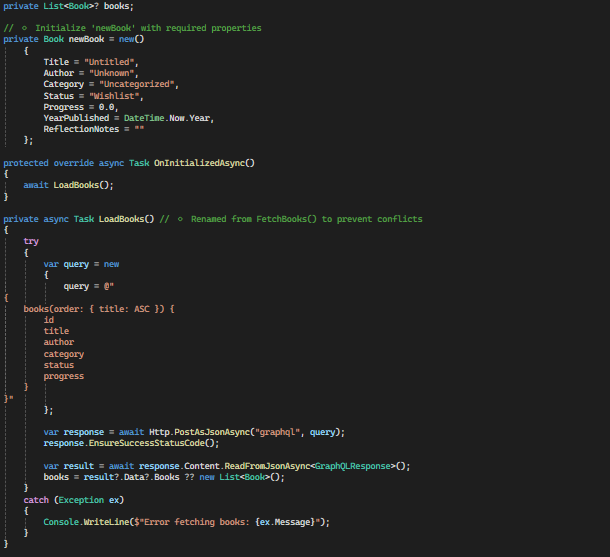Screen dimensions: 610x557
Task: Click the GraphQL field 'author'
Action: (x=59, y=342)
